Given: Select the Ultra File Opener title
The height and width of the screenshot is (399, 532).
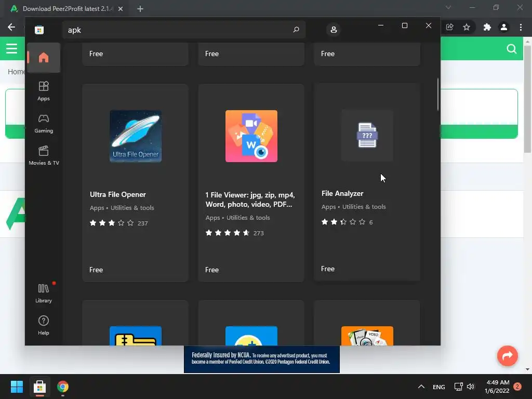Looking at the screenshot, I should pos(118,194).
